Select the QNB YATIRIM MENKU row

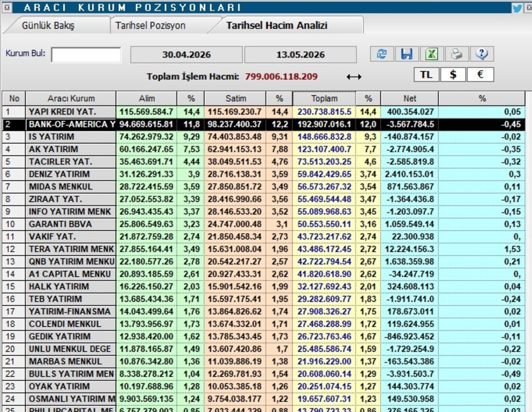[264, 261]
